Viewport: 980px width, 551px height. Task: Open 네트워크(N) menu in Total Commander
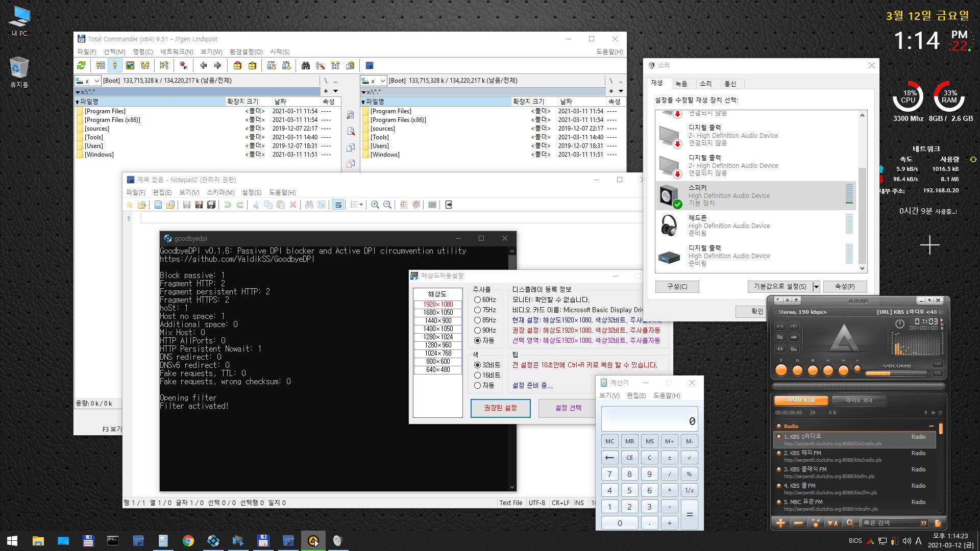tap(177, 52)
